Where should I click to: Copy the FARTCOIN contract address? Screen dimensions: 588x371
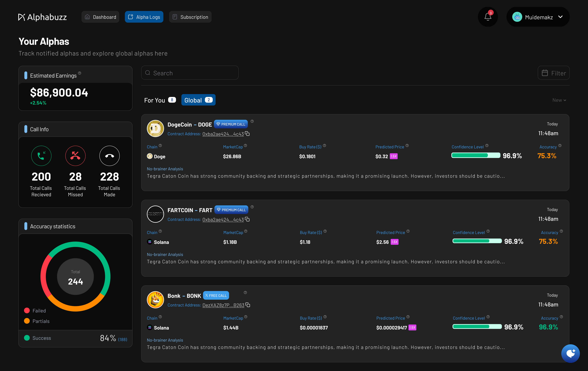[x=247, y=219]
